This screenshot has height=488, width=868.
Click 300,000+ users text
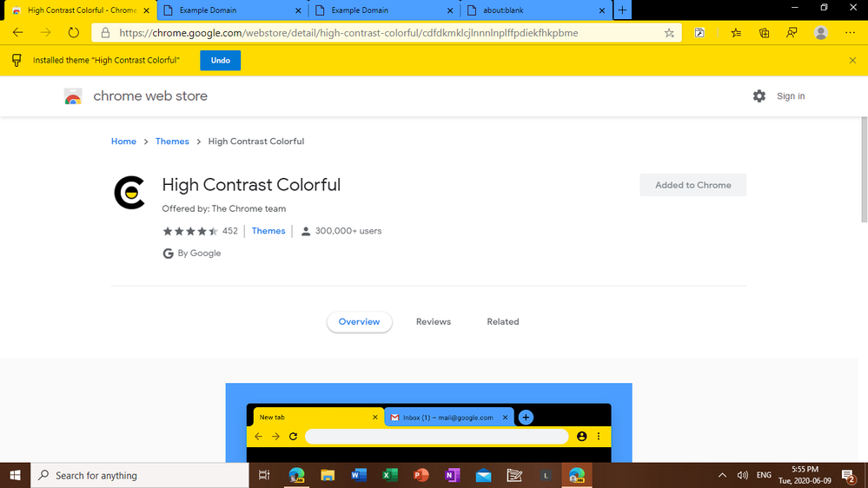pos(348,231)
